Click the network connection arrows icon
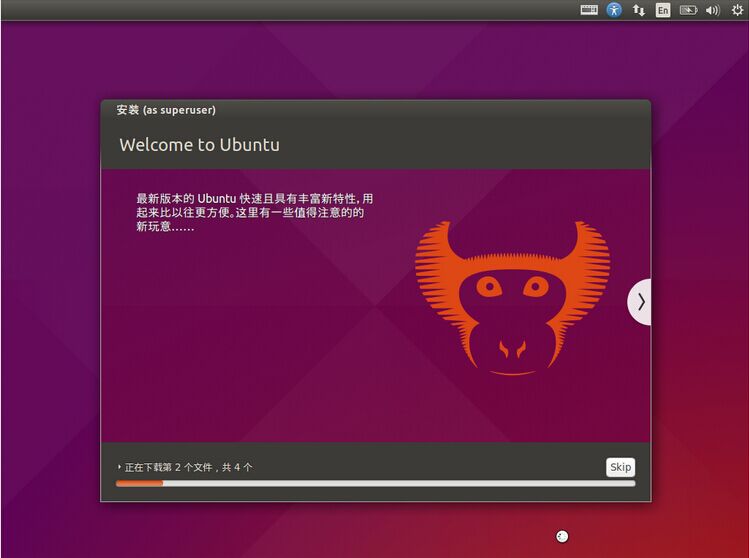Image resolution: width=749 pixels, height=558 pixels. (x=639, y=10)
